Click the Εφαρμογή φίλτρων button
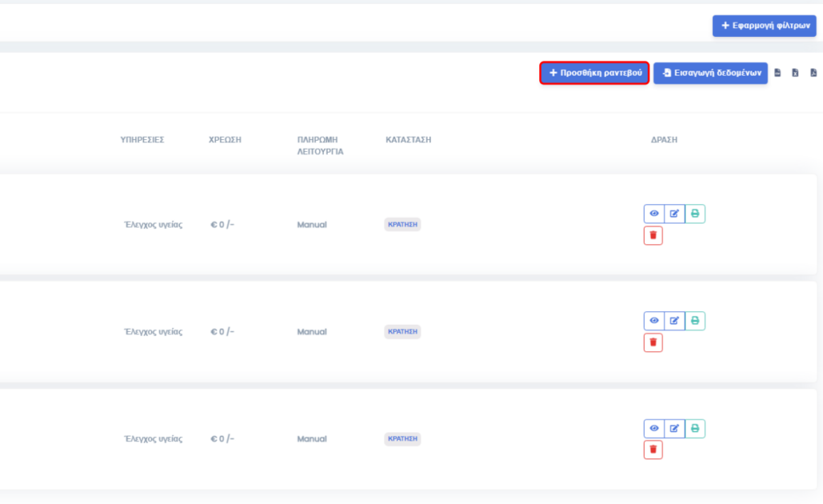The image size is (823, 504). point(764,26)
